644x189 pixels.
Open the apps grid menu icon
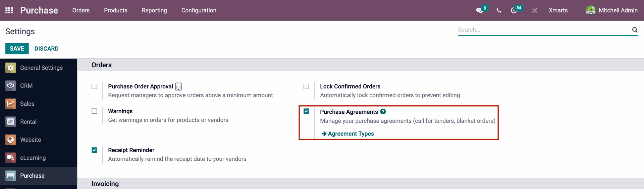pyautogui.click(x=9, y=10)
